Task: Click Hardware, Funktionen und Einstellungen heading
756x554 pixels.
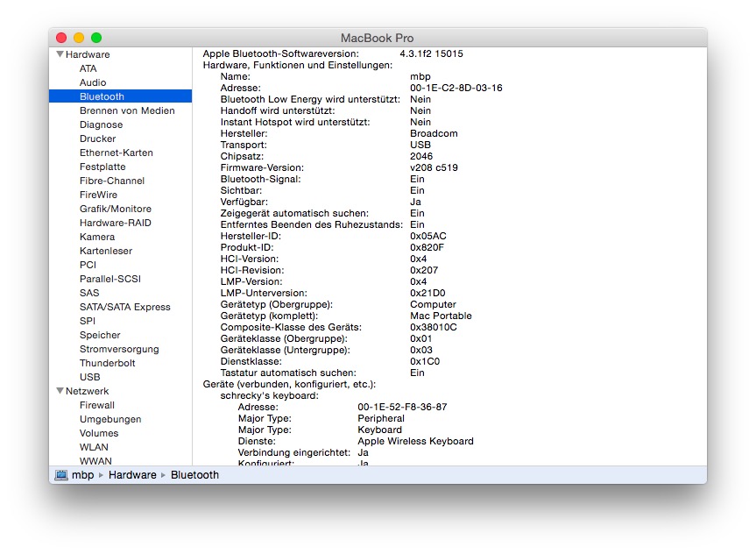Action: pos(298,65)
